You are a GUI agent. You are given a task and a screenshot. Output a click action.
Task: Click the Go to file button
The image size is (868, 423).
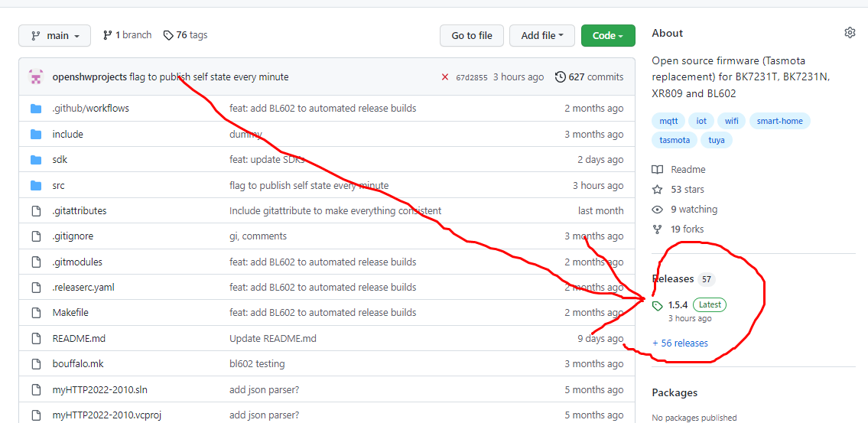(472, 35)
